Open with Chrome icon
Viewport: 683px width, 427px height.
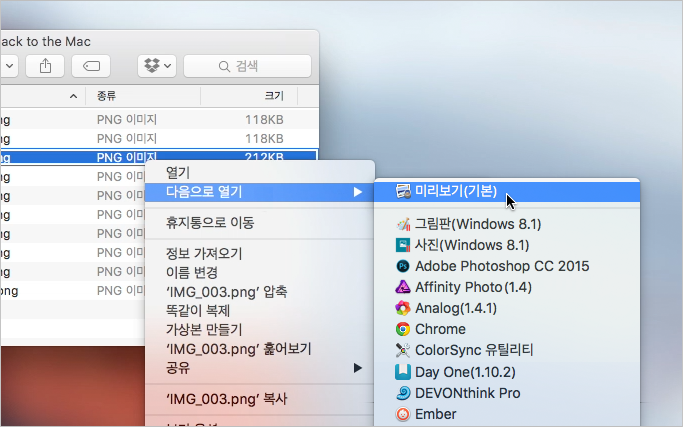pyautogui.click(x=403, y=329)
